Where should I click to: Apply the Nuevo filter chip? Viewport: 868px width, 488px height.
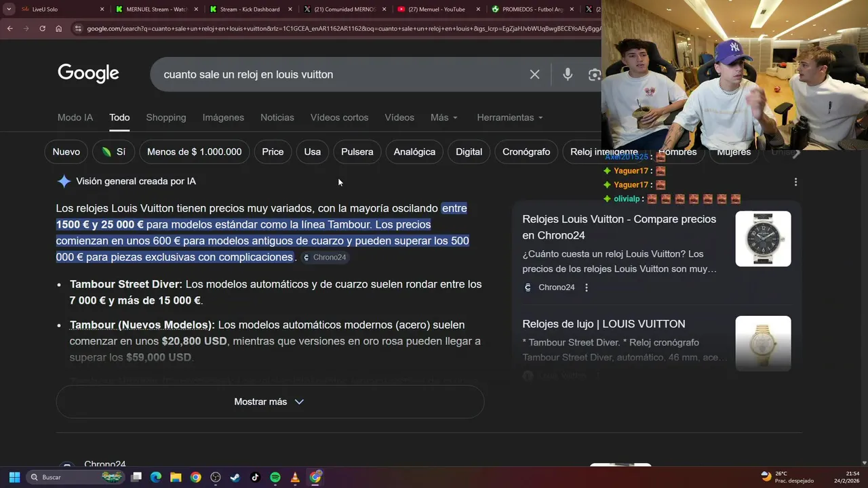66,152
